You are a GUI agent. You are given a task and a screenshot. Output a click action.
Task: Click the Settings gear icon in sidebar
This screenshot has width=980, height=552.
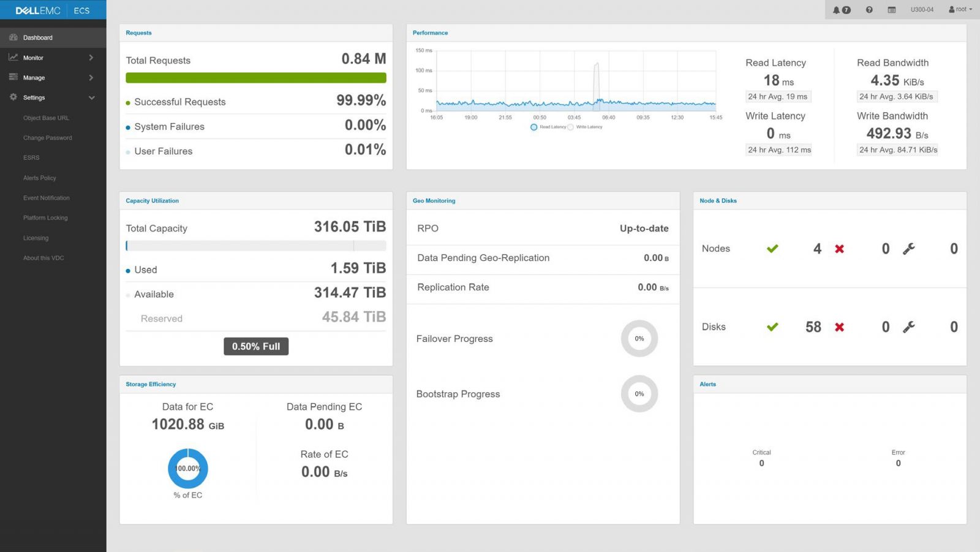coord(13,97)
